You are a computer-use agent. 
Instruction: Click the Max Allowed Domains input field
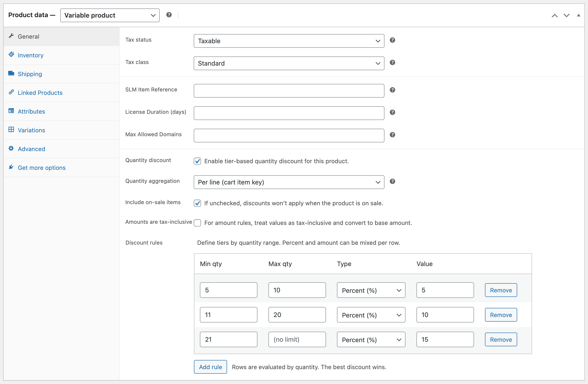289,136
